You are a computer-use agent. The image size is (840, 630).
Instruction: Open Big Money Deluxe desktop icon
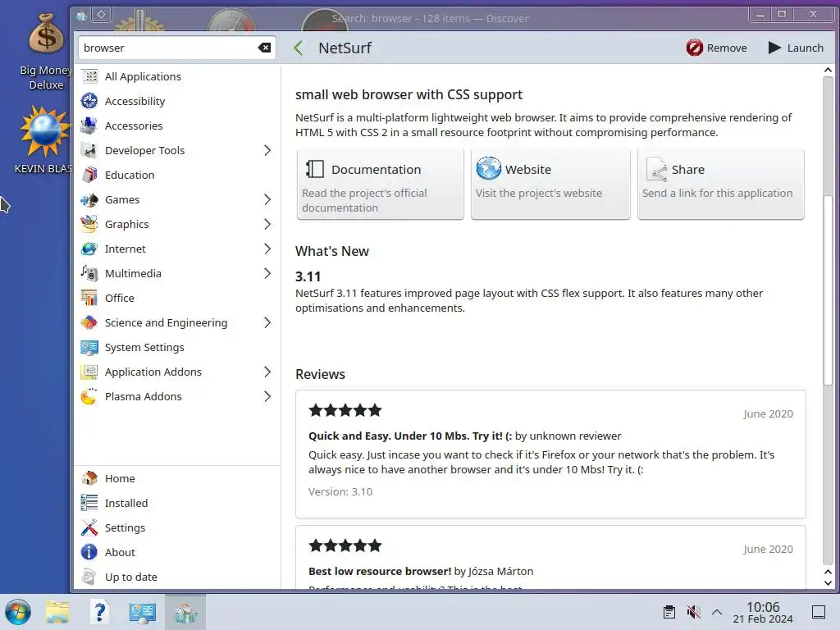(x=46, y=52)
